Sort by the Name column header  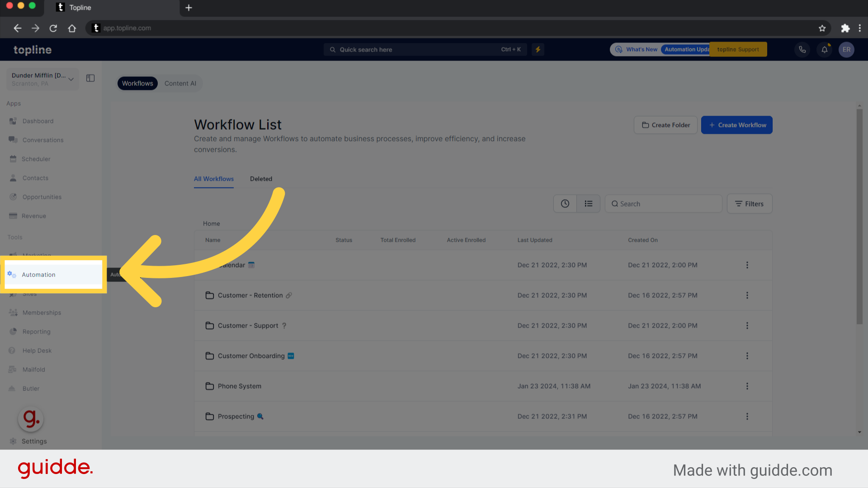click(212, 240)
